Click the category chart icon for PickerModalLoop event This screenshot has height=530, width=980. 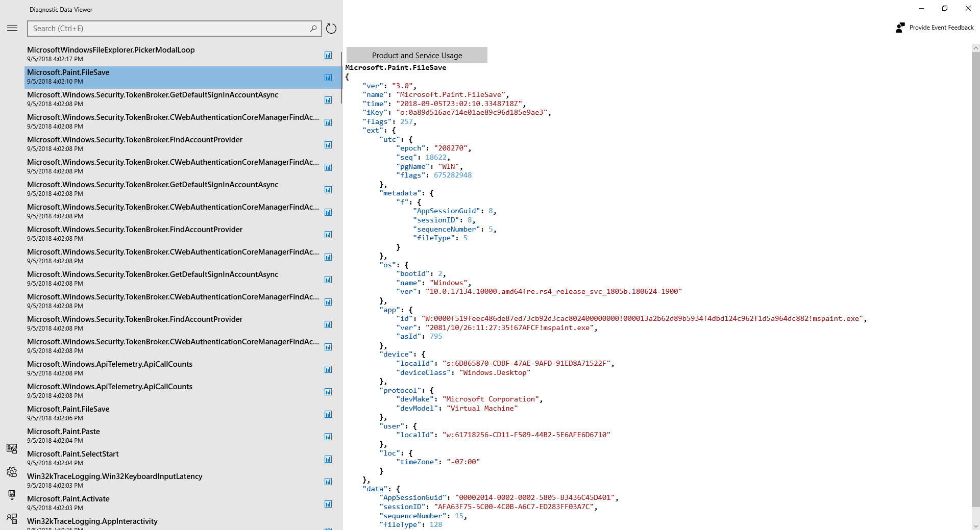(328, 55)
